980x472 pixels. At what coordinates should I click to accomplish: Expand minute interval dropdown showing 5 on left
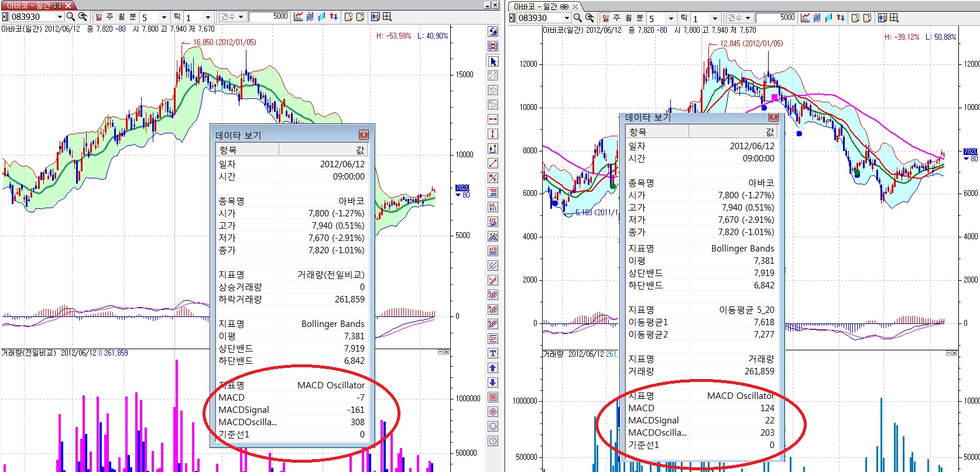[x=164, y=18]
